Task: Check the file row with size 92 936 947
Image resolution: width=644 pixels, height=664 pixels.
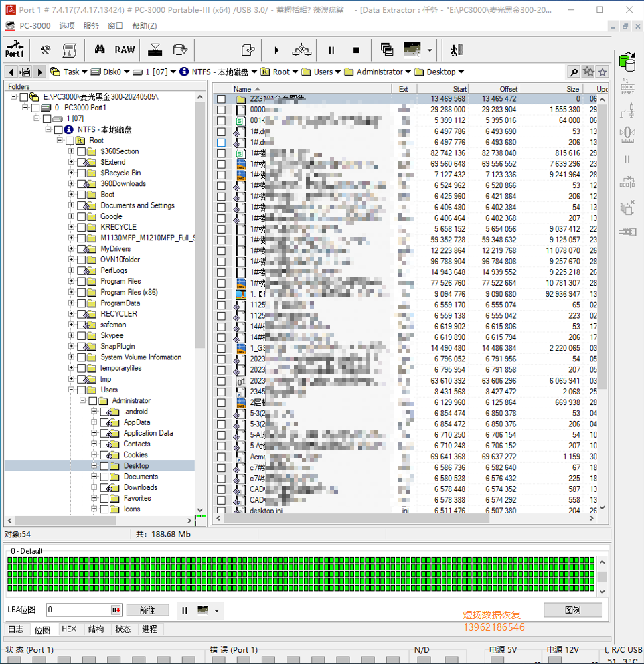Action: 221,294
